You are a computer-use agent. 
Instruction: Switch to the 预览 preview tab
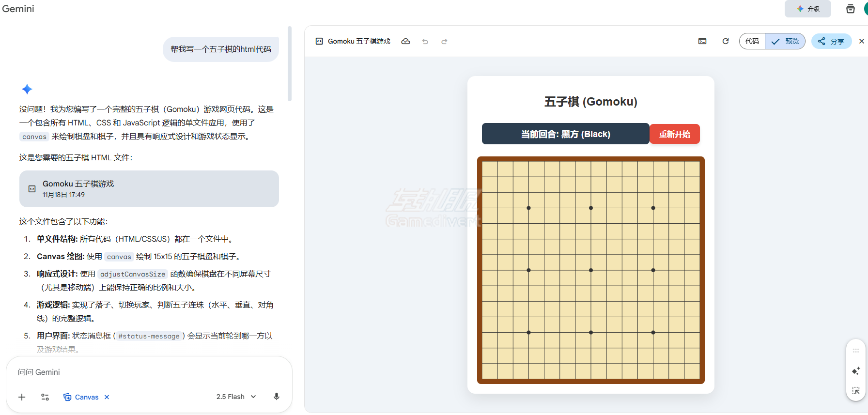coord(785,41)
